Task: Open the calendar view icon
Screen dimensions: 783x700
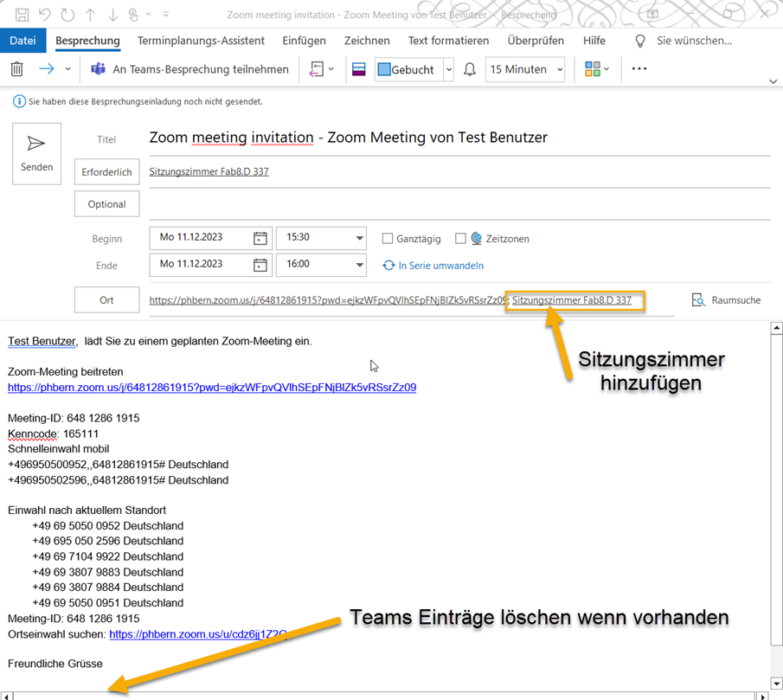Action: tap(358, 69)
